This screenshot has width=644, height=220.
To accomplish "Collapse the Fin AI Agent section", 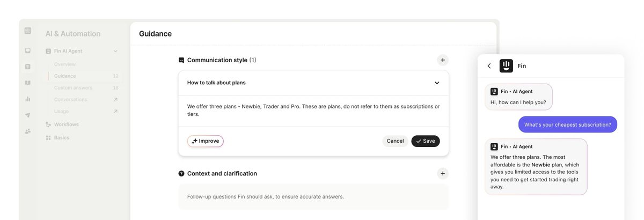I will [115, 51].
